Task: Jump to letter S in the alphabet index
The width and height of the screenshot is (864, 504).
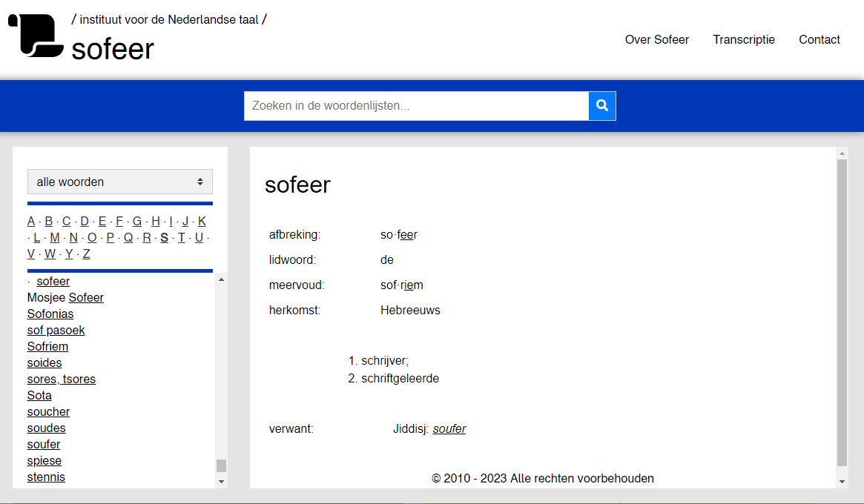Action: point(164,238)
